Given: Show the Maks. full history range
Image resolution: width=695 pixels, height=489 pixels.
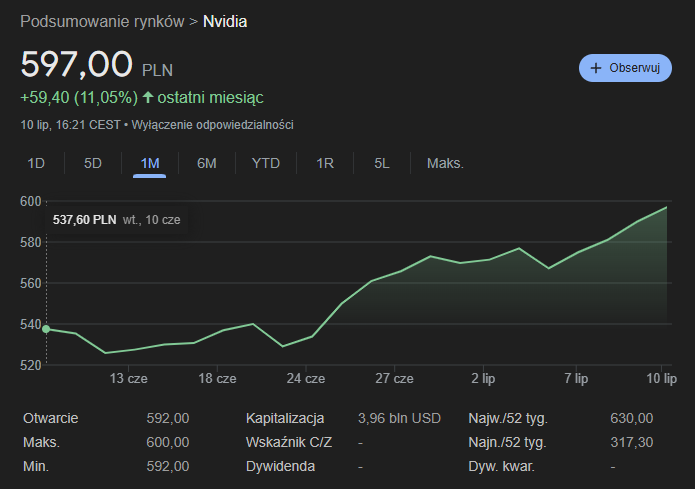Looking at the screenshot, I should (x=445, y=163).
